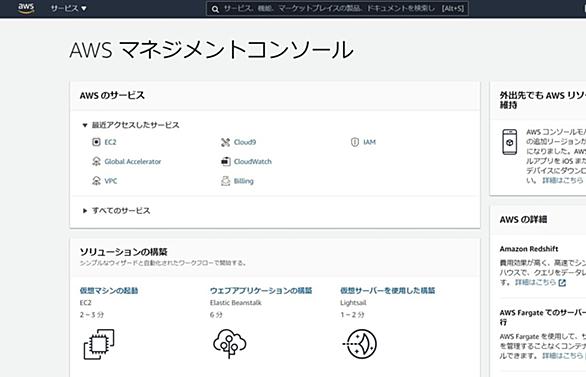Click external link icon under Amazon Redshift
586x377 pixels.
[x=562, y=283]
